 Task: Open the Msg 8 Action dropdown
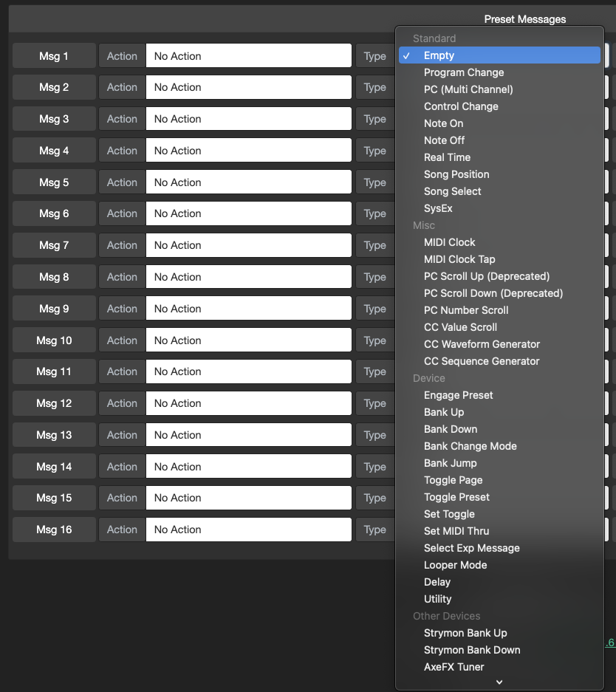[x=248, y=277]
